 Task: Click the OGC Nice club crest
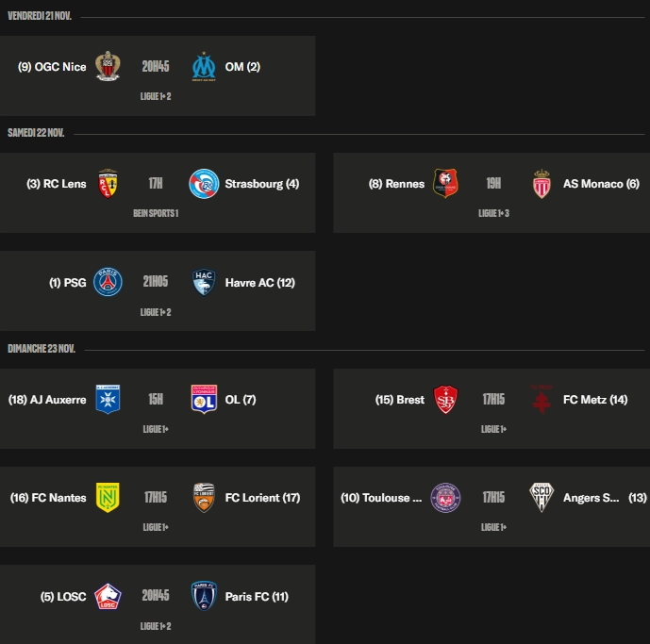108,67
